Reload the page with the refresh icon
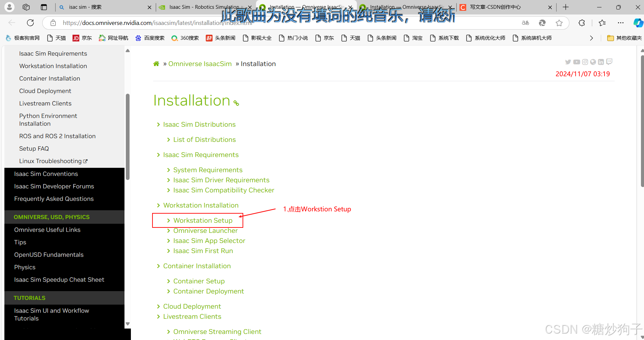The image size is (644, 340). pos(30,23)
